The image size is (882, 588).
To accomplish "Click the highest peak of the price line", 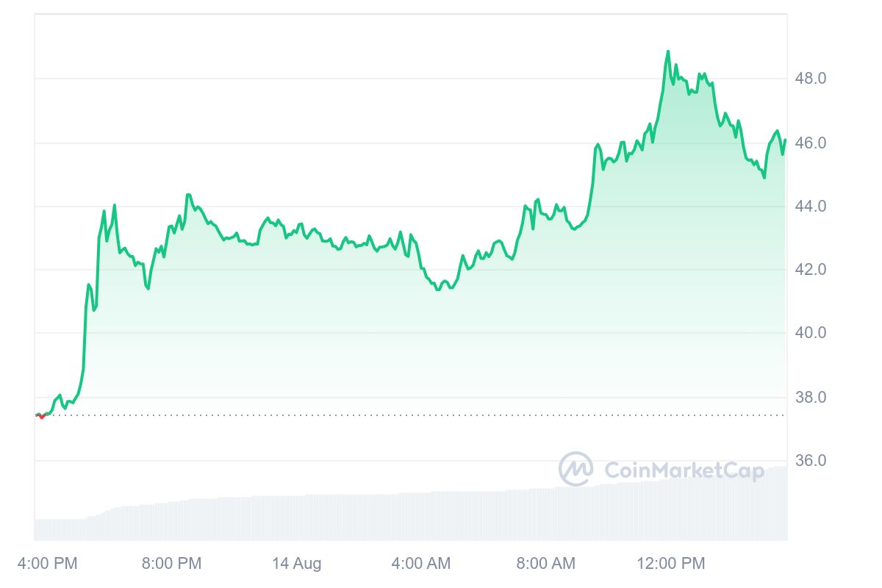I will 668,51.
